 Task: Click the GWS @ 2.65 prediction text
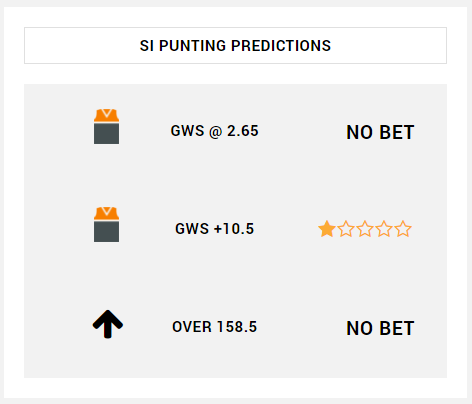point(215,131)
